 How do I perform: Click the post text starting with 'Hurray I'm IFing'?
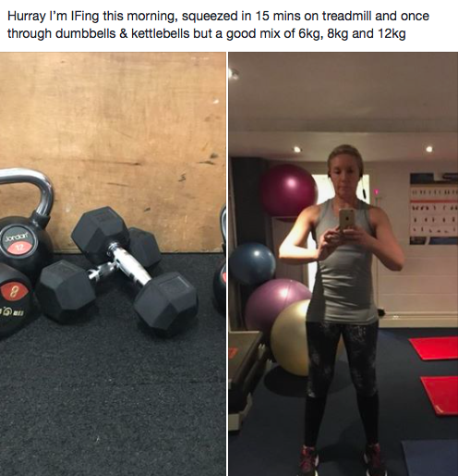[218, 25]
